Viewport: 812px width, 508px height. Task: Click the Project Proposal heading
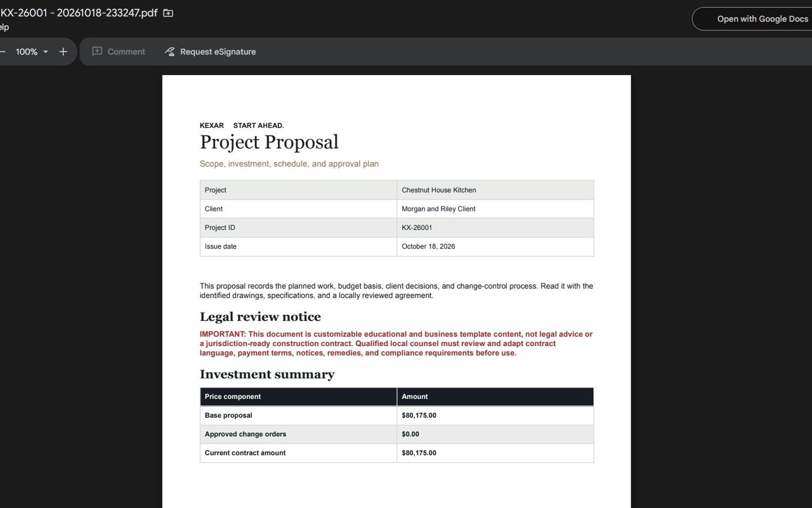point(269,142)
